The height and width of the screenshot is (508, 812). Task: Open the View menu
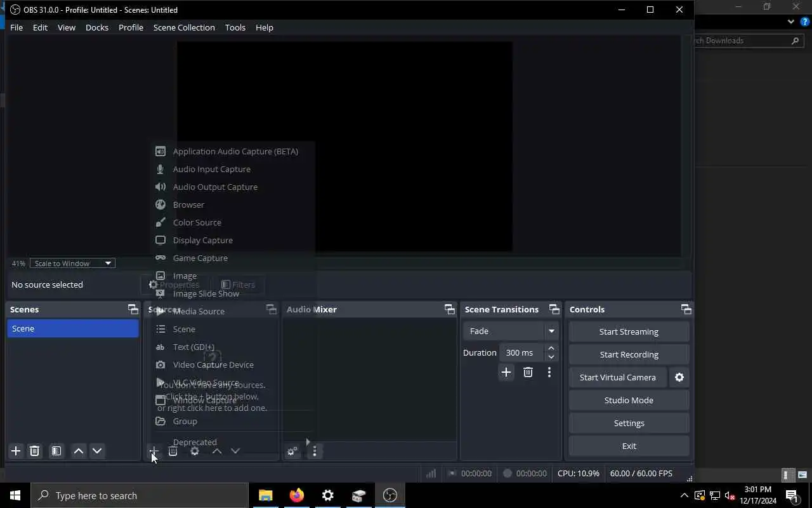(67, 27)
